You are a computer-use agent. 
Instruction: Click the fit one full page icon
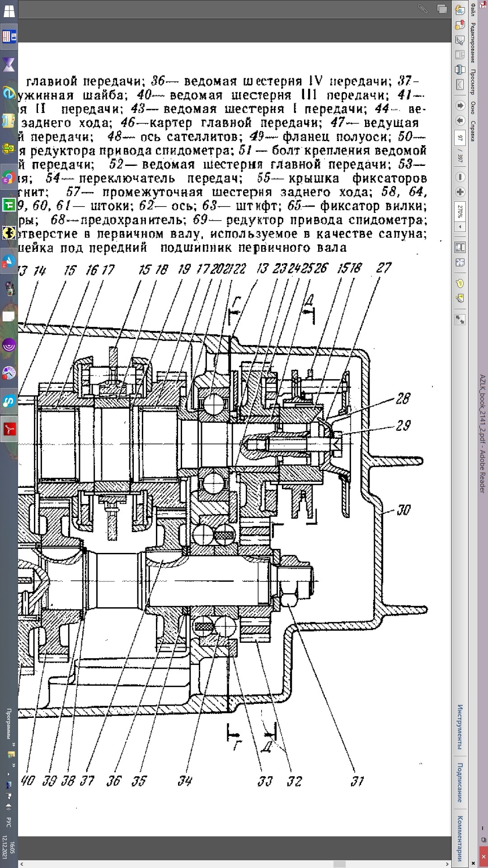[460, 262]
